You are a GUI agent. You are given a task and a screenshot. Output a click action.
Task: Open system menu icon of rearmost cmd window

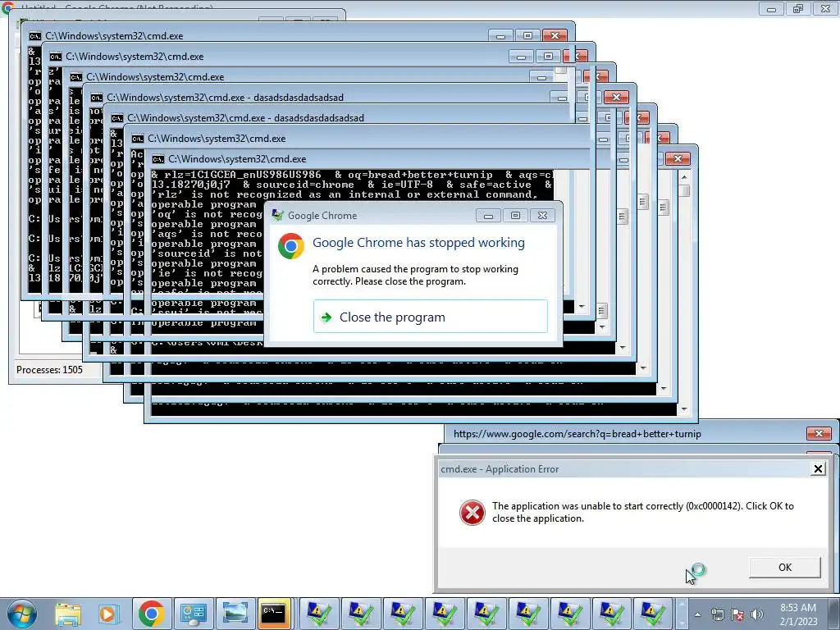[x=34, y=36]
